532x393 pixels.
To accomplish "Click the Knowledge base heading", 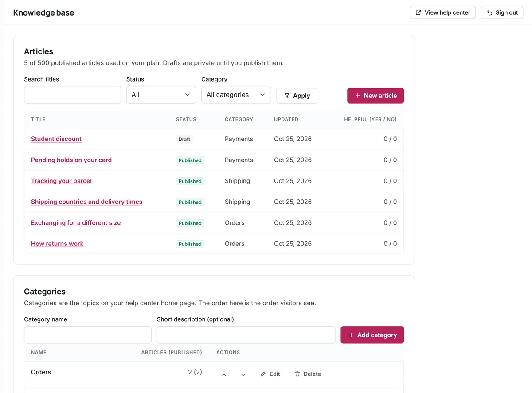I will point(43,12).
